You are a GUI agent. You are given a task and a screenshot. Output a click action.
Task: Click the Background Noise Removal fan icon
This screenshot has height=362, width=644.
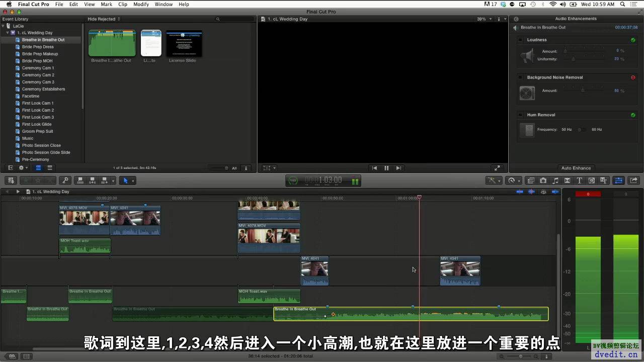(527, 93)
